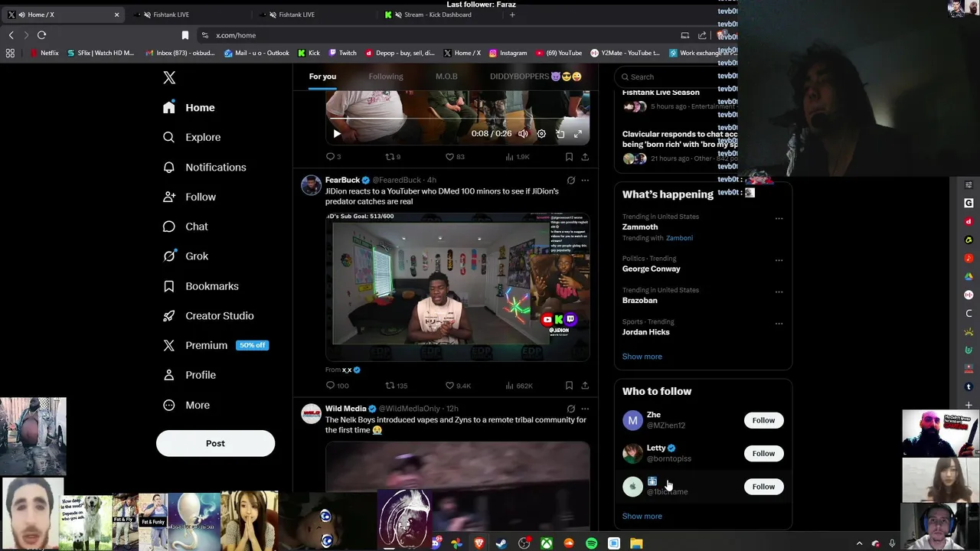
Task: Switch to the For you tab
Action: coord(322,77)
